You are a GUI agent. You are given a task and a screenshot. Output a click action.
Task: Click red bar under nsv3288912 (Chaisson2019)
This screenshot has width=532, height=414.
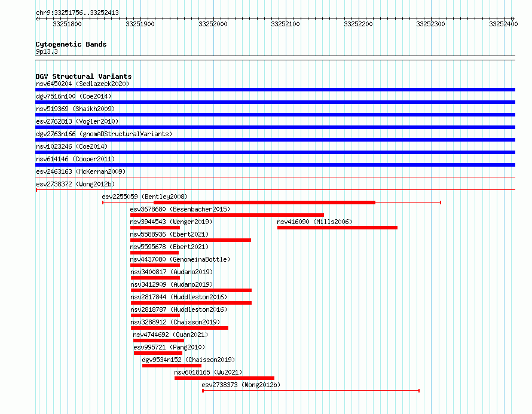179,328
